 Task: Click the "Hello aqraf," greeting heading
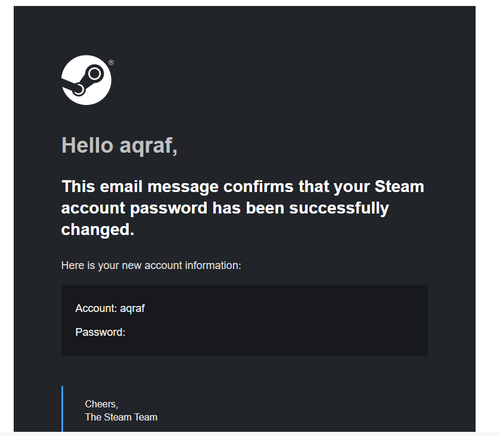click(x=119, y=146)
